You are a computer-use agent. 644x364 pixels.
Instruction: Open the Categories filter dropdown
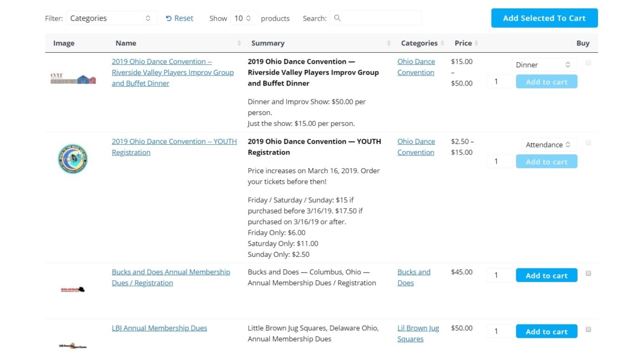coord(111,18)
